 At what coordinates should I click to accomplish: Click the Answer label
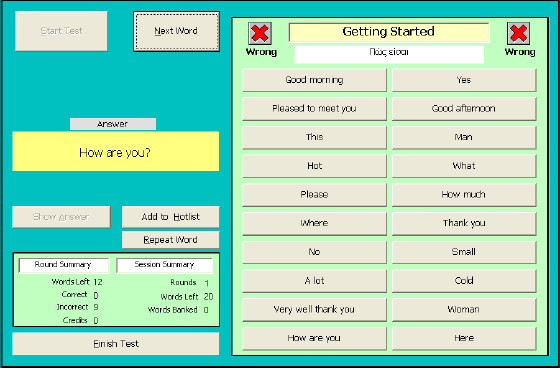[113, 124]
